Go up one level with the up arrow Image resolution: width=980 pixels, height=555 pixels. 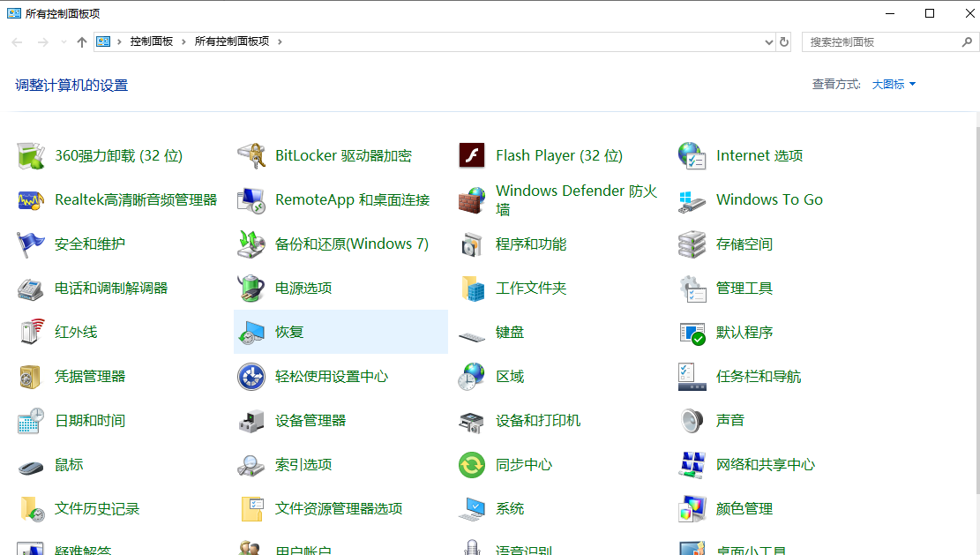tap(82, 41)
